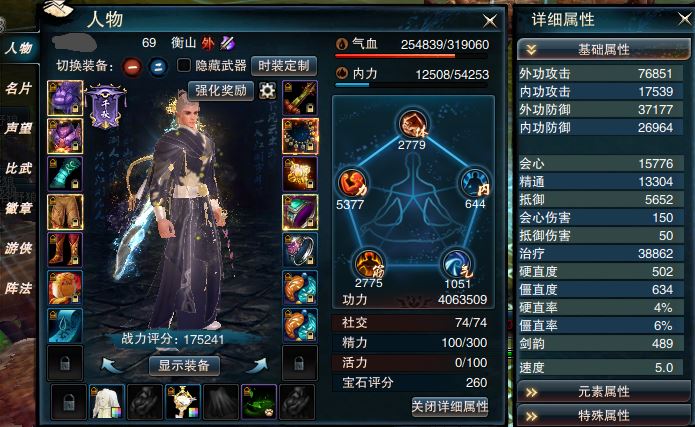Click the 体 attribute node in pentagon
This screenshot has height=427, width=695.
click(412, 124)
